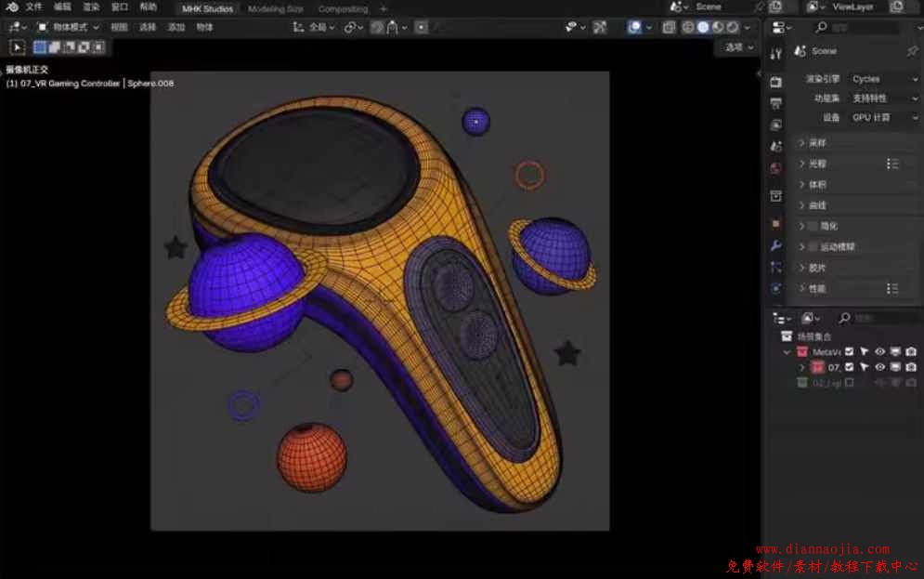The height and width of the screenshot is (579, 924).
Task: Toggle X-ray view in viewport header
Action: click(669, 28)
